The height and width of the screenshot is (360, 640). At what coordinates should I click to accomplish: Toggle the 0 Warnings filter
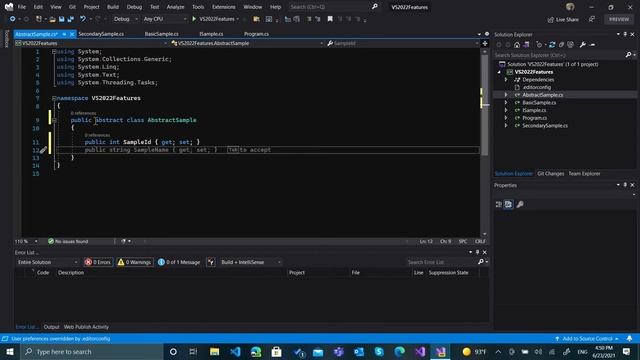point(135,262)
